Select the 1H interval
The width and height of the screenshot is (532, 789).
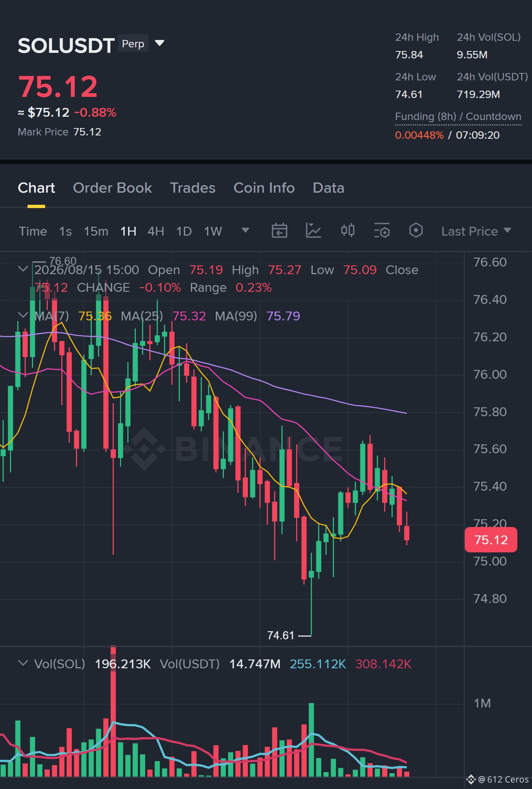pyautogui.click(x=128, y=231)
